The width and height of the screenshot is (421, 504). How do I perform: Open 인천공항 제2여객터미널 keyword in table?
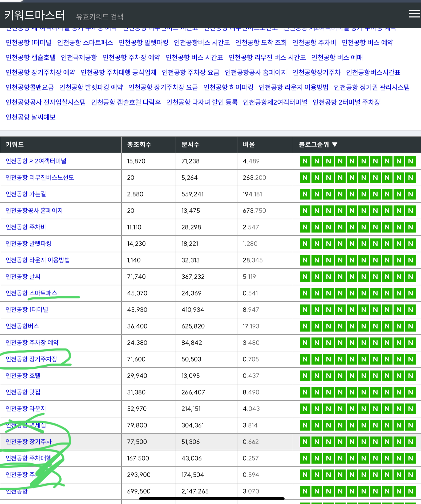pos(36,161)
